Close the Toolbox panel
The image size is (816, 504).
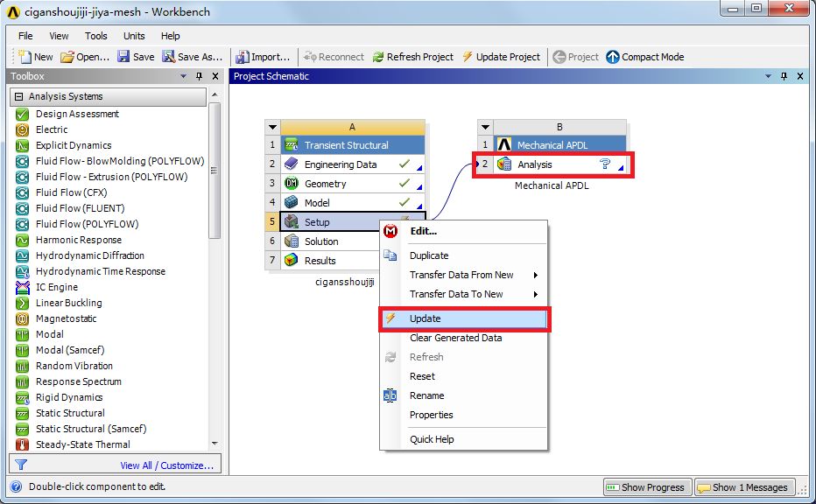point(215,76)
